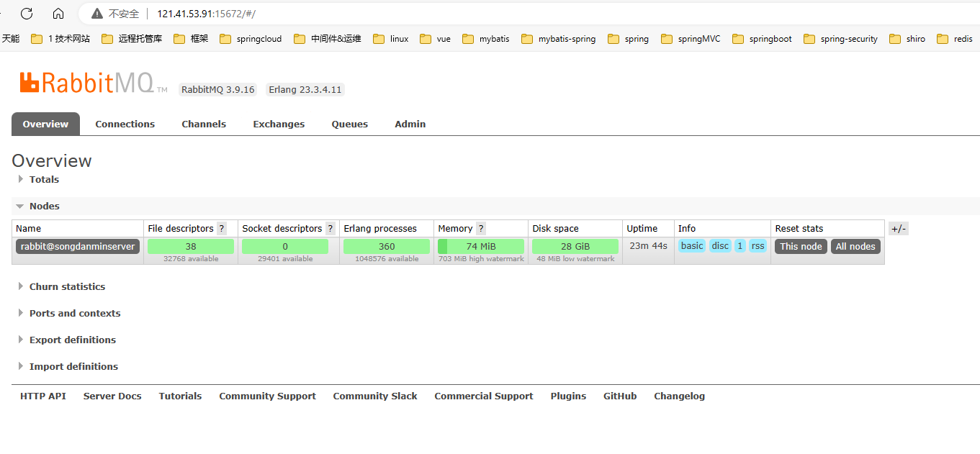980x454 pixels.
Task: Open the Changelog footer link
Action: pyautogui.click(x=679, y=396)
